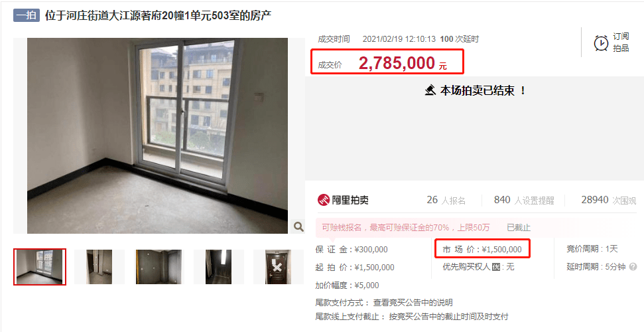
Task: Click the magnifier zoom icon on photo
Action: pyautogui.click(x=298, y=226)
